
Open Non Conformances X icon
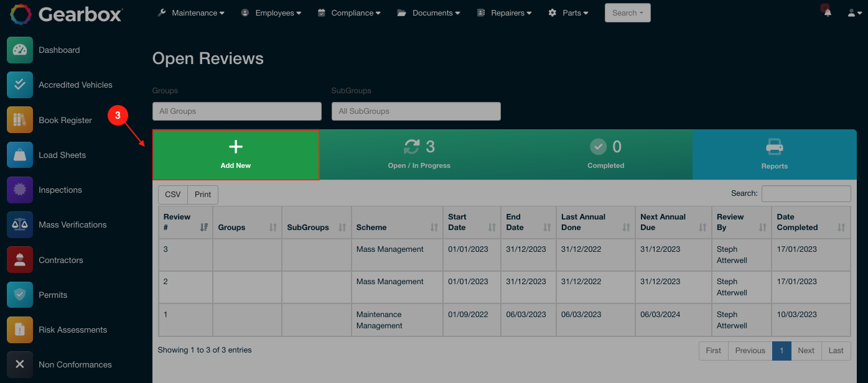point(20,364)
